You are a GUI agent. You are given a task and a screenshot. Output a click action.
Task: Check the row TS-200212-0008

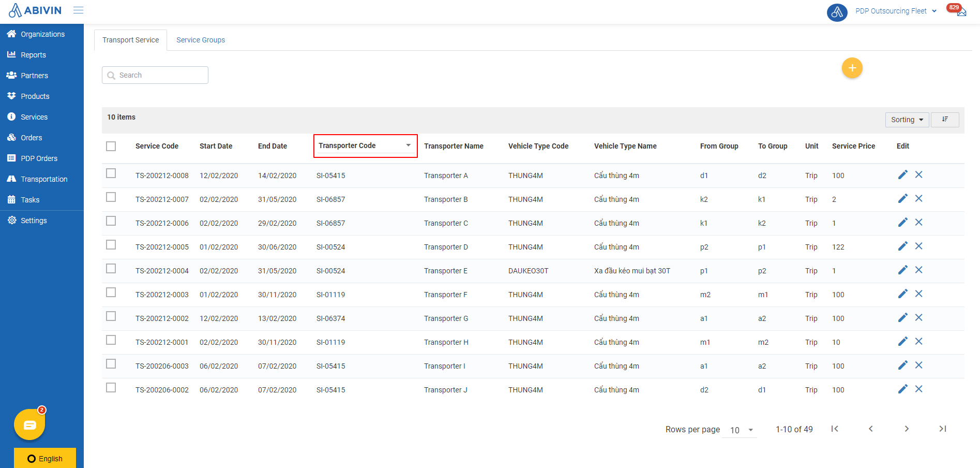(x=111, y=173)
